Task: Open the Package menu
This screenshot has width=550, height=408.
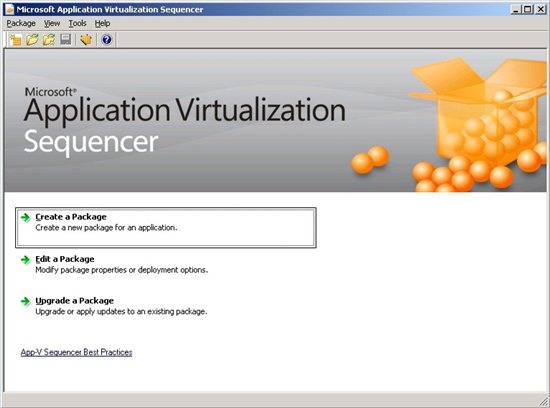Action: [x=21, y=24]
